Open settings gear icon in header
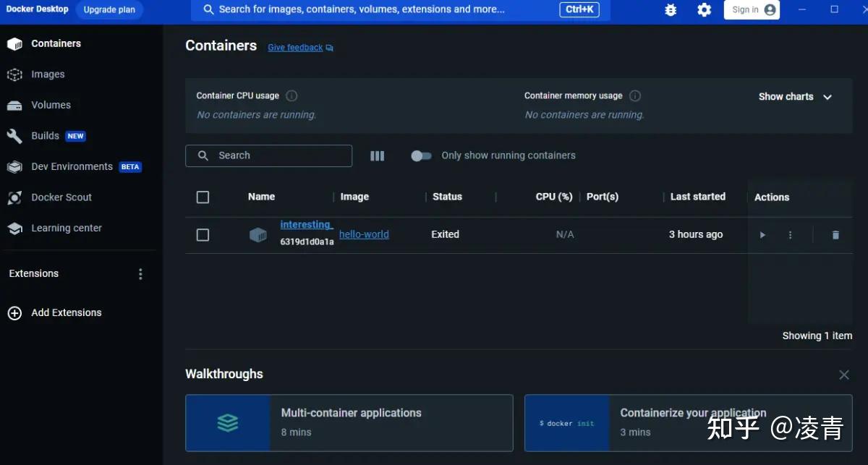This screenshot has width=868, height=465. pos(705,10)
